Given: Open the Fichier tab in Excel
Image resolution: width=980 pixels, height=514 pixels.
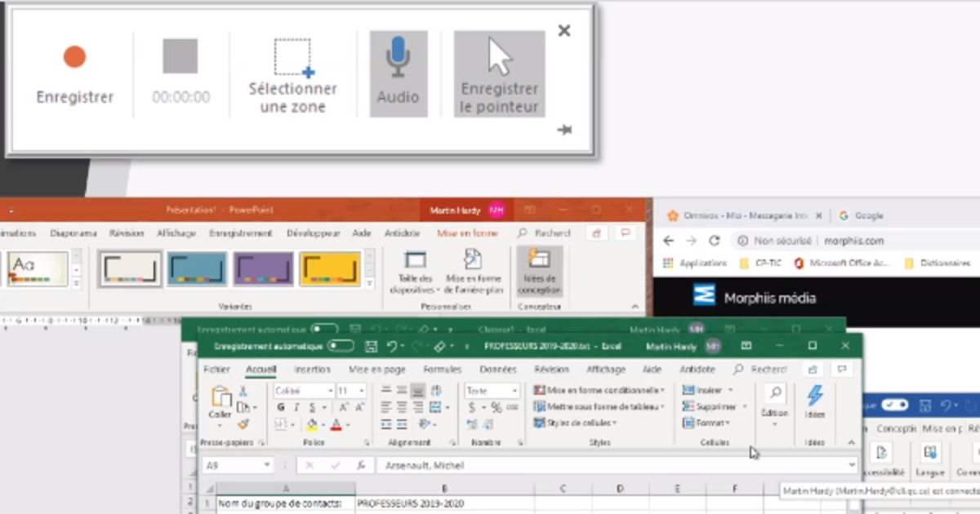Looking at the screenshot, I should click(x=217, y=370).
